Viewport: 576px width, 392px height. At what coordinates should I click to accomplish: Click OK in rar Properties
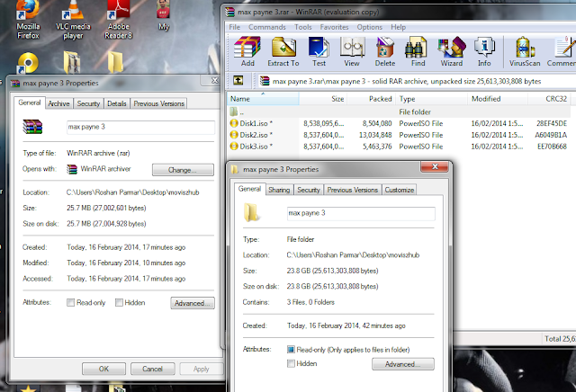[103, 369]
